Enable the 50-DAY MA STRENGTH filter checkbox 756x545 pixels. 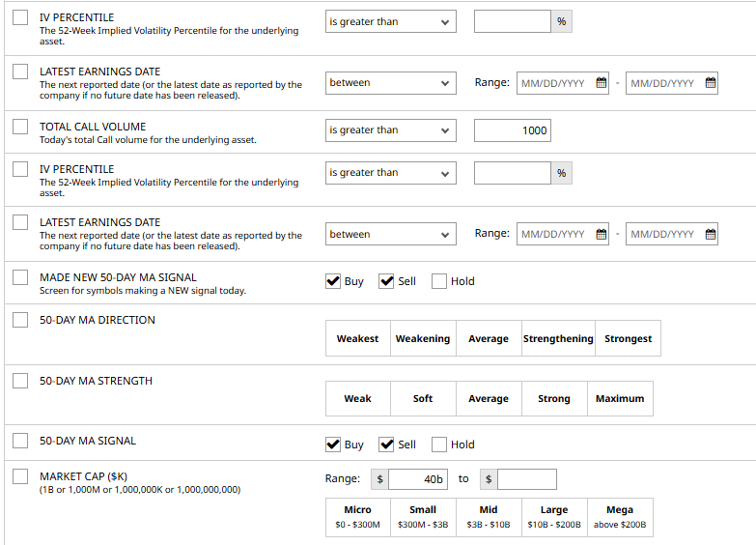pyautogui.click(x=20, y=381)
